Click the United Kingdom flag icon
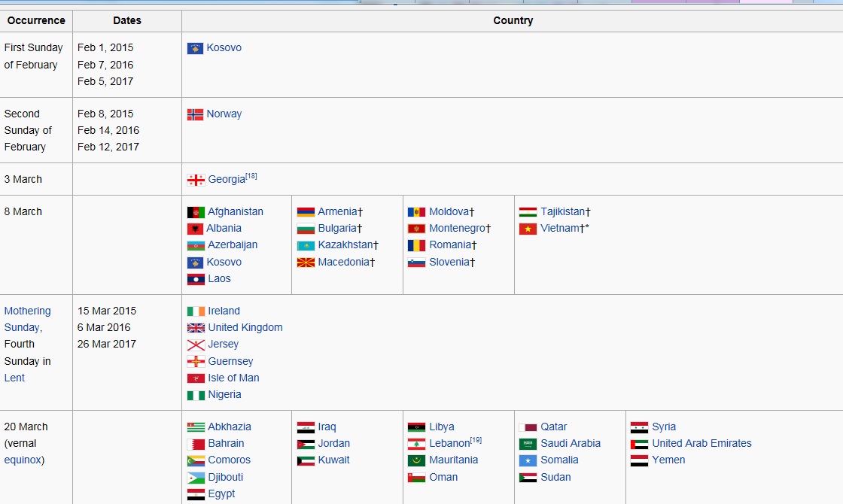The height and width of the screenshot is (504, 843). [196, 328]
